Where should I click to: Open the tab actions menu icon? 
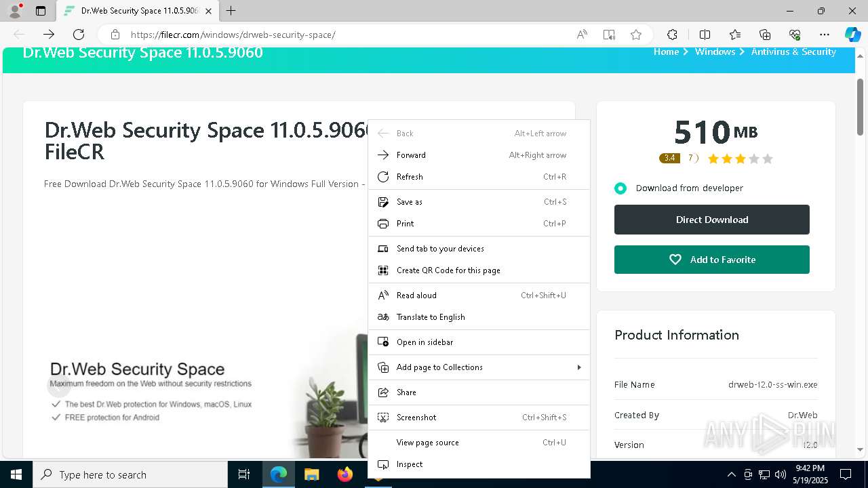(x=41, y=11)
